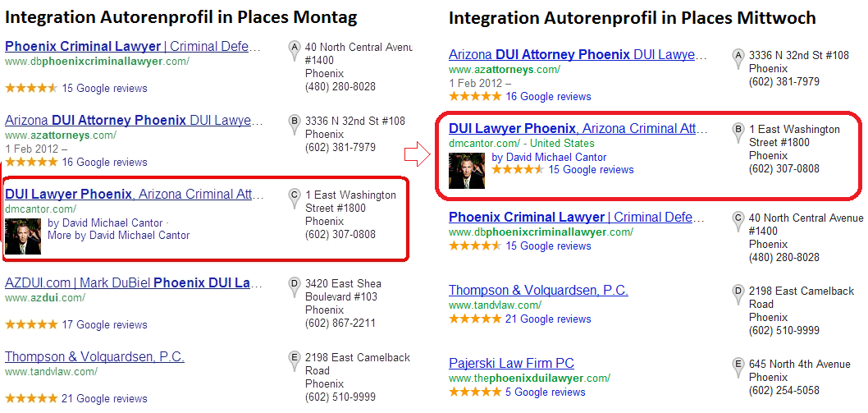Open '17 Google reviews' for AZDUI
868x413 pixels.
pos(105,324)
